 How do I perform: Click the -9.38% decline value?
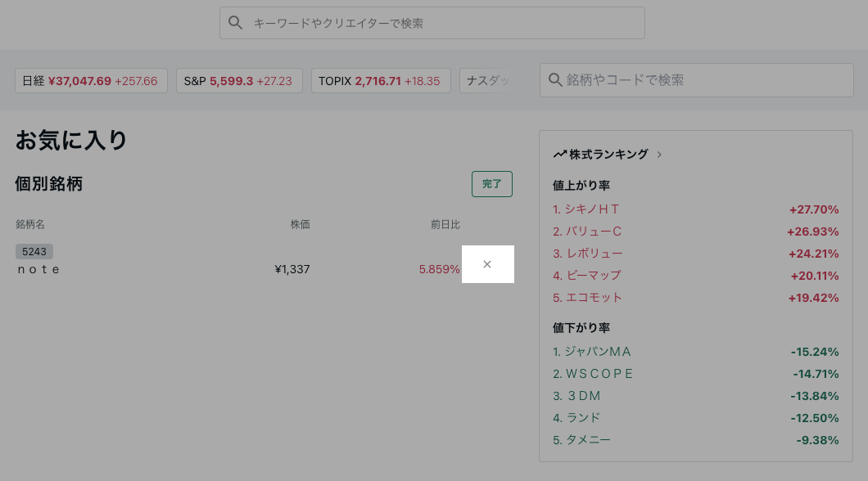(x=817, y=440)
